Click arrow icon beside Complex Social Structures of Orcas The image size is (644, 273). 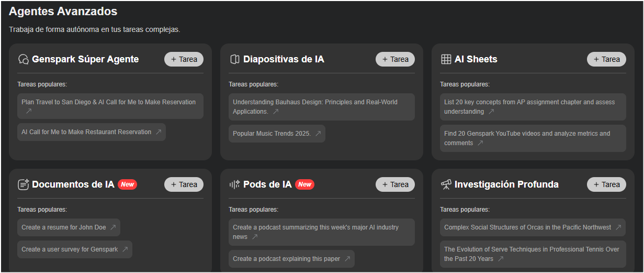click(x=618, y=227)
